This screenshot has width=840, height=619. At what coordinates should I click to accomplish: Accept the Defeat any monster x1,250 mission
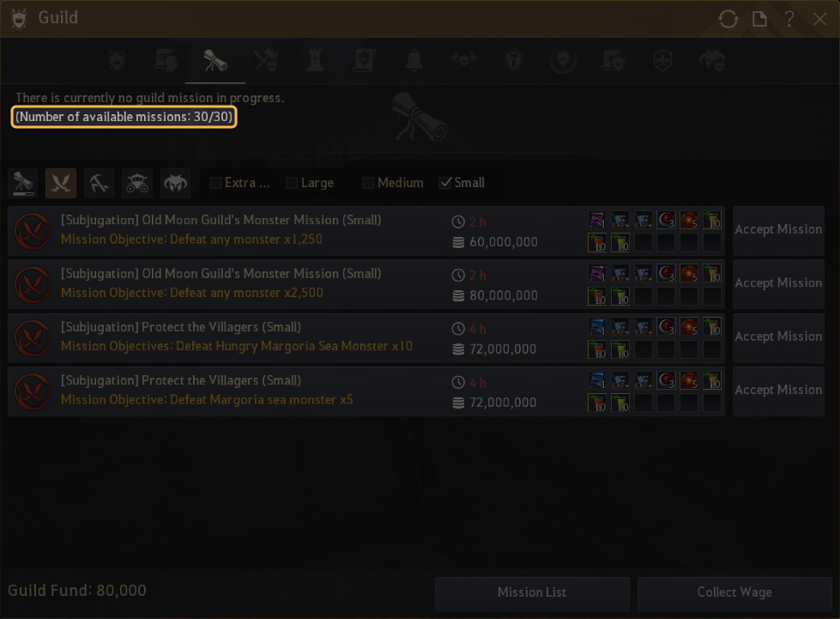(778, 230)
